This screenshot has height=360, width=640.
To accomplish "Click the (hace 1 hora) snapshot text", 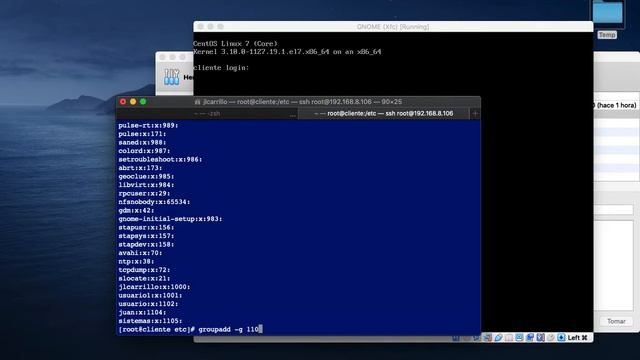I will (x=616, y=105).
